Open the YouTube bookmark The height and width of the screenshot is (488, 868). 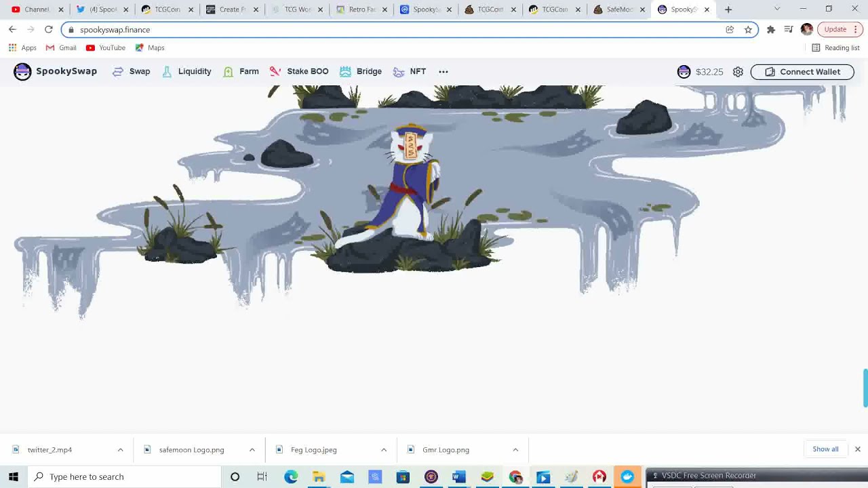(x=106, y=48)
